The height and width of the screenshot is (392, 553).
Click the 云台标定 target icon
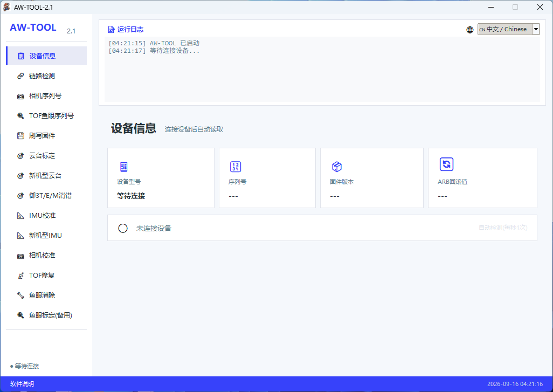[x=21, y=156]
